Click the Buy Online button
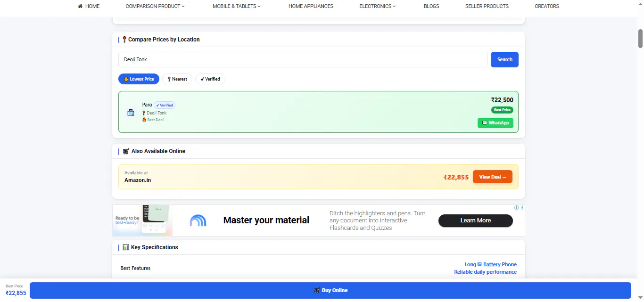This screenshot has width=644, height=302. pyautogui.click(x=330, y=290)
